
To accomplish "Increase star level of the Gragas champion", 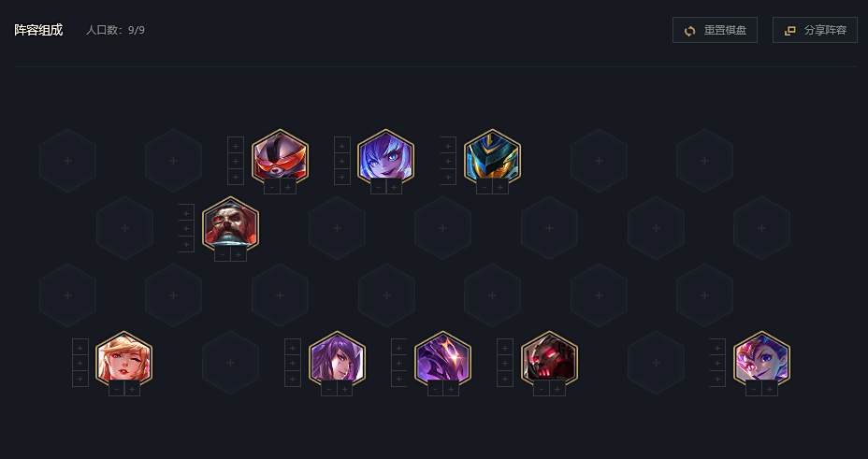I will coord(239,254).
